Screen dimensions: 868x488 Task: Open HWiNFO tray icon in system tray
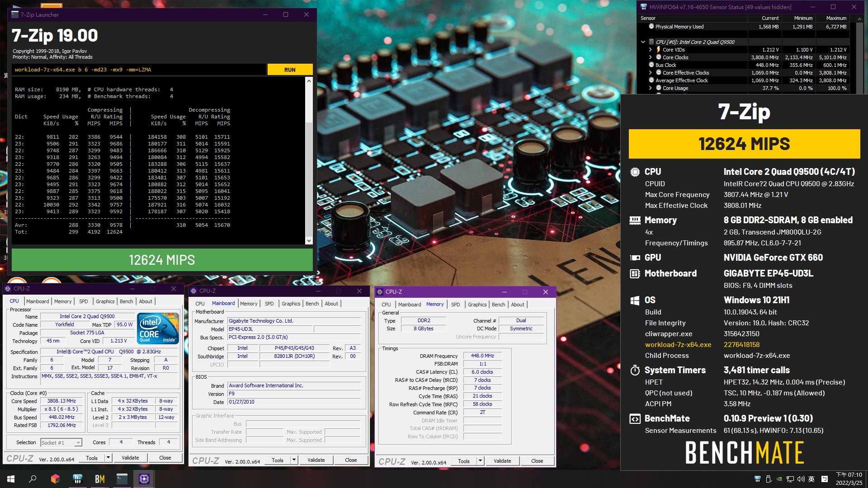click(x=758, y=479)
